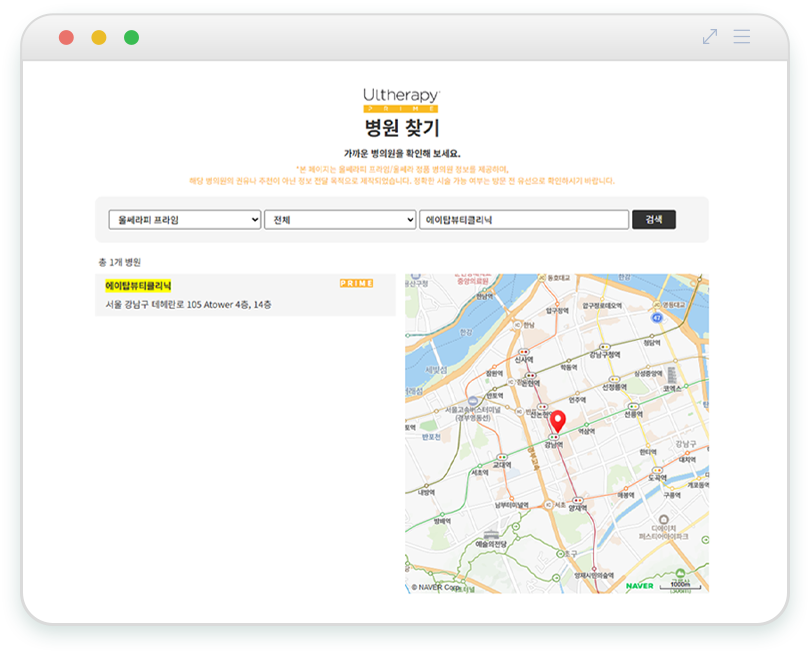
Task: Click the NAVER logo on map
Action: click(639, 585)
